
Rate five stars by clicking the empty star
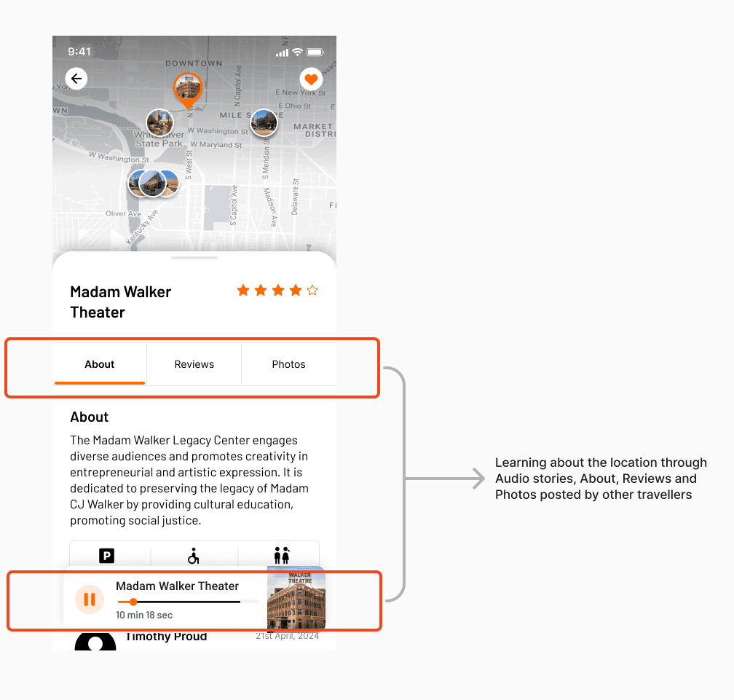[312, 291]
